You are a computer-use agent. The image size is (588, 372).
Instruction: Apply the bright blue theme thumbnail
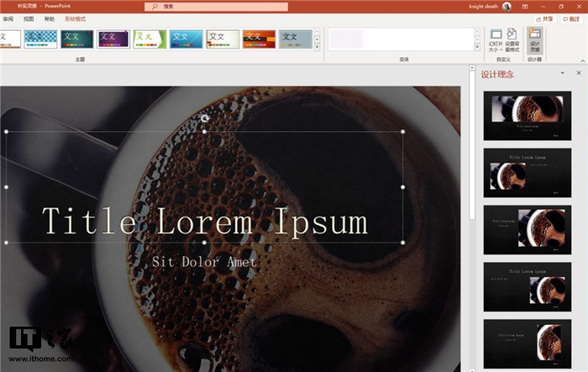pyautogui.click(x=186, y=39)
